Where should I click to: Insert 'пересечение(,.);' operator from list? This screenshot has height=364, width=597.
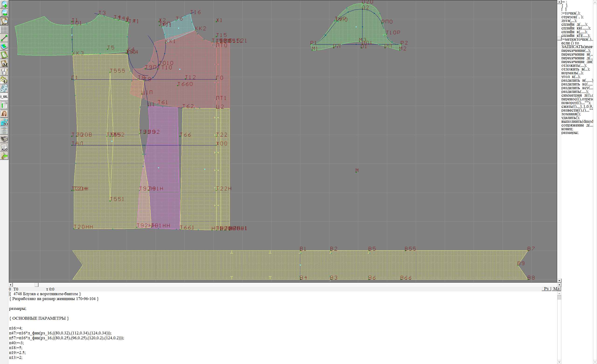click(576, 51)
